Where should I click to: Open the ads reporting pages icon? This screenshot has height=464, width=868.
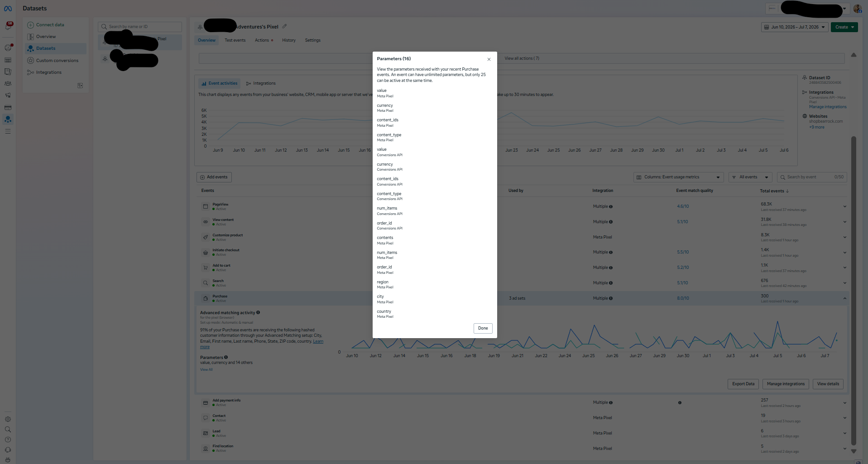tap(8, 72)
